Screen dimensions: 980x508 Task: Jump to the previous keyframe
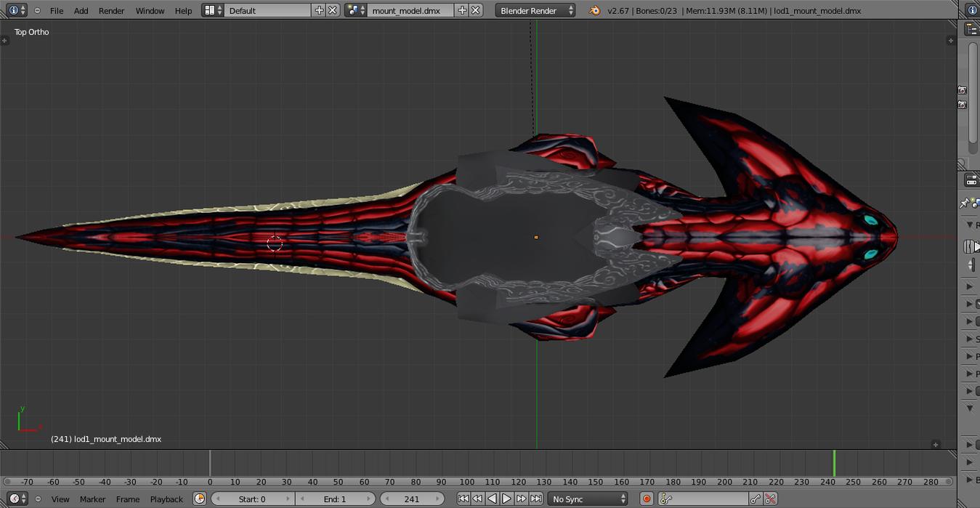click(x=477, y=499)
